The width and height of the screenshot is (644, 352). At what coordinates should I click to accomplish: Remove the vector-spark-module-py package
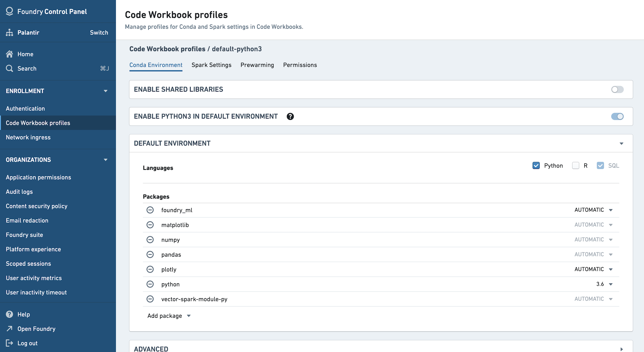coord(150,299)
